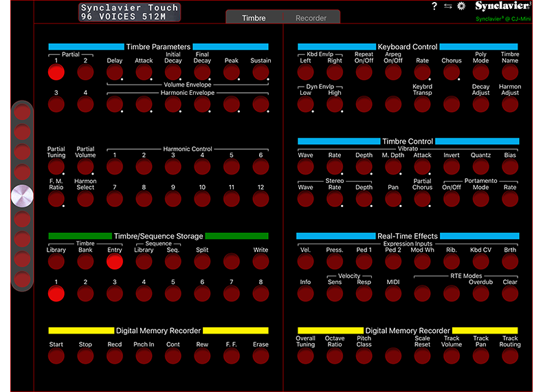Image resolution: width=543 pixels, height=392 pixels.
Task: Select storage slot 8 button
Action: (261, 294)
